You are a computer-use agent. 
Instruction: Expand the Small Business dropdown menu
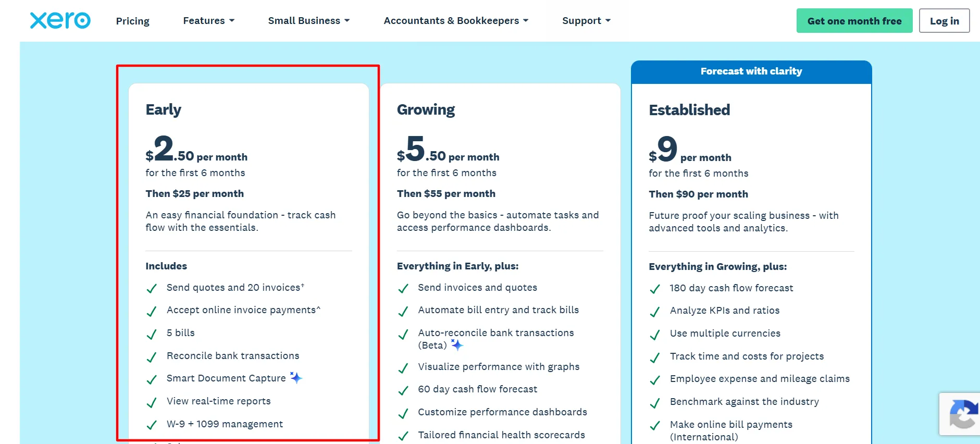[309, 21]
